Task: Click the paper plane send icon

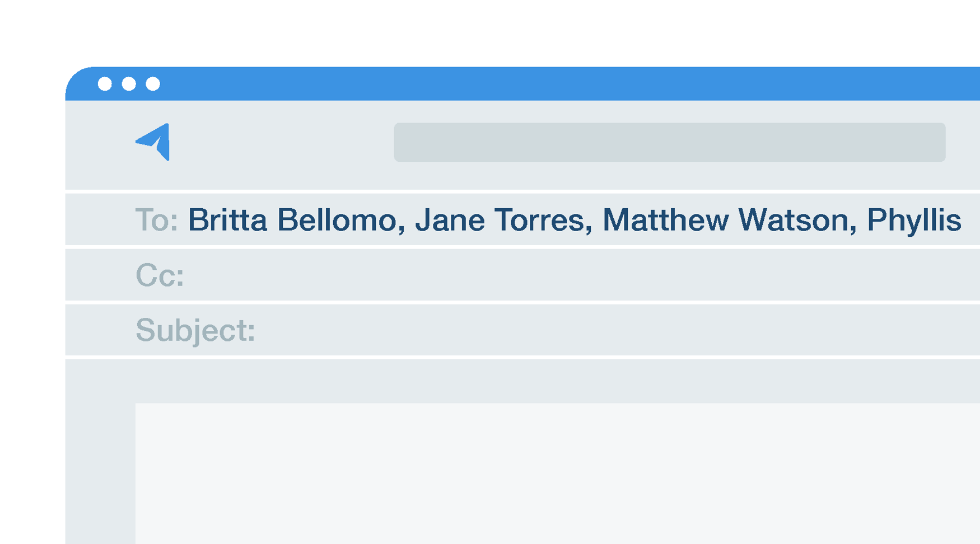Action: point(154,142)
